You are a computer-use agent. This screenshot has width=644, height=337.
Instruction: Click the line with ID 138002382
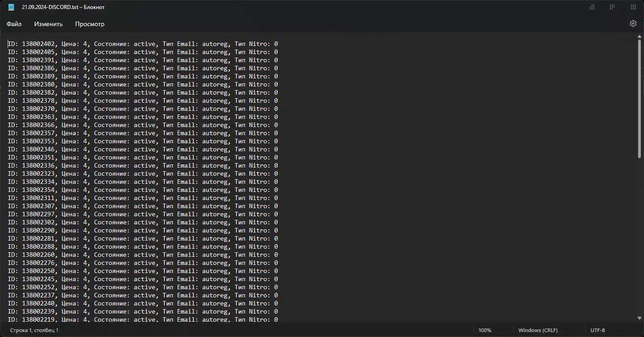pos(143,92)
